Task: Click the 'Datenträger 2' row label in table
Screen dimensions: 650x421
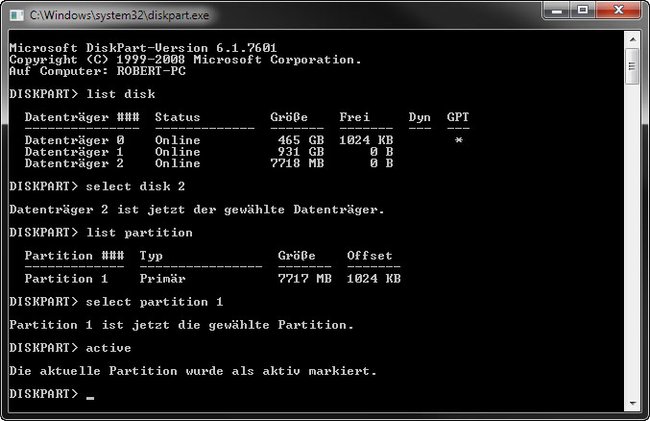Action: pyautogui.click(x=74, y=163)
